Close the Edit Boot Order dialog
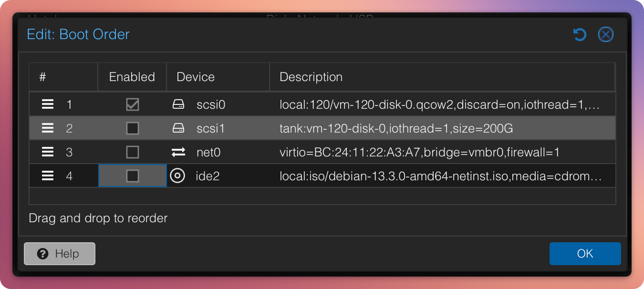 (605, 35)
